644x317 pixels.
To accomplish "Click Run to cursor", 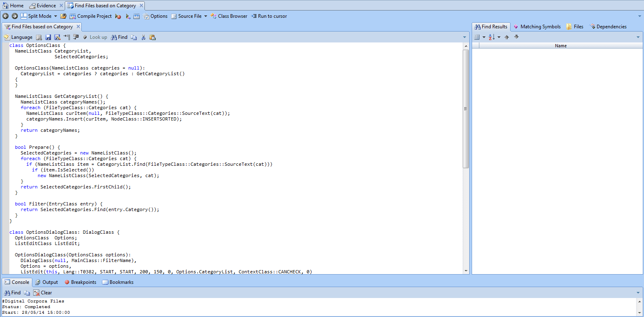I will [269, 16].
